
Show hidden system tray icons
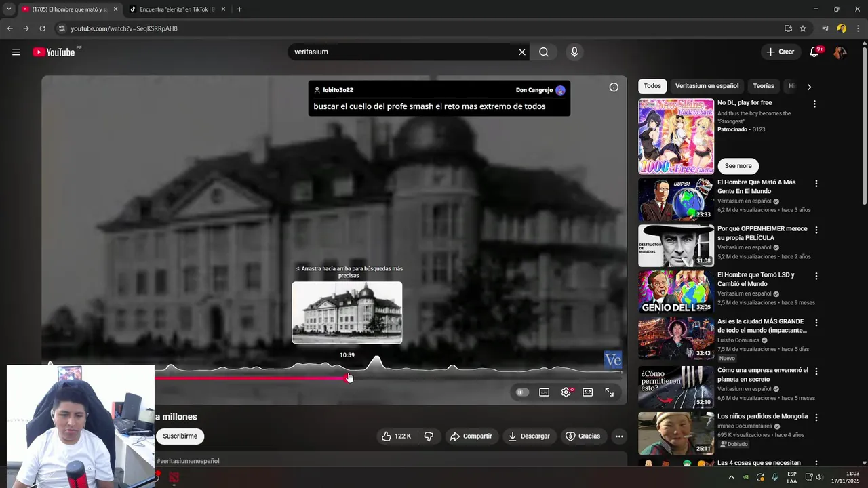coord(731,477)
